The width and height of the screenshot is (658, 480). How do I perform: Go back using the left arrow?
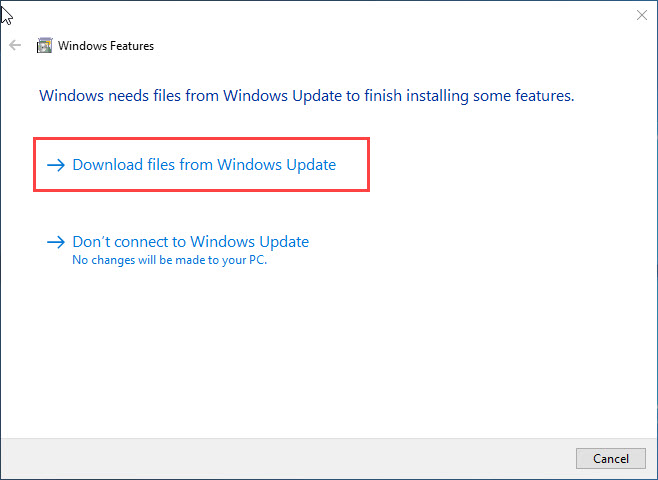point(15,45)
